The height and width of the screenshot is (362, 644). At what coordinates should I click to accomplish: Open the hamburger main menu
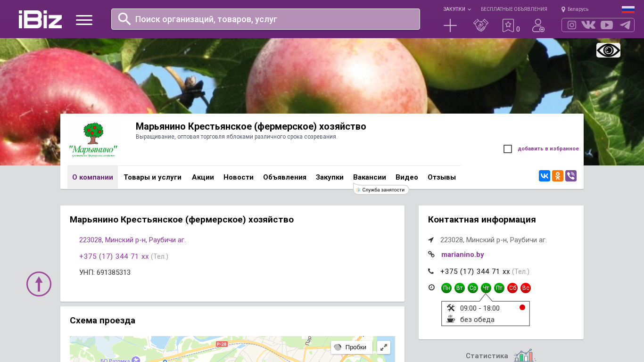[x=84, y=20]
